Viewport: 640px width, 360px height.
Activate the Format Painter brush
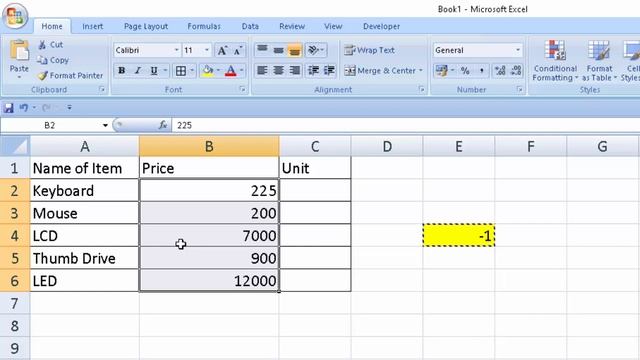click(70, 76)
